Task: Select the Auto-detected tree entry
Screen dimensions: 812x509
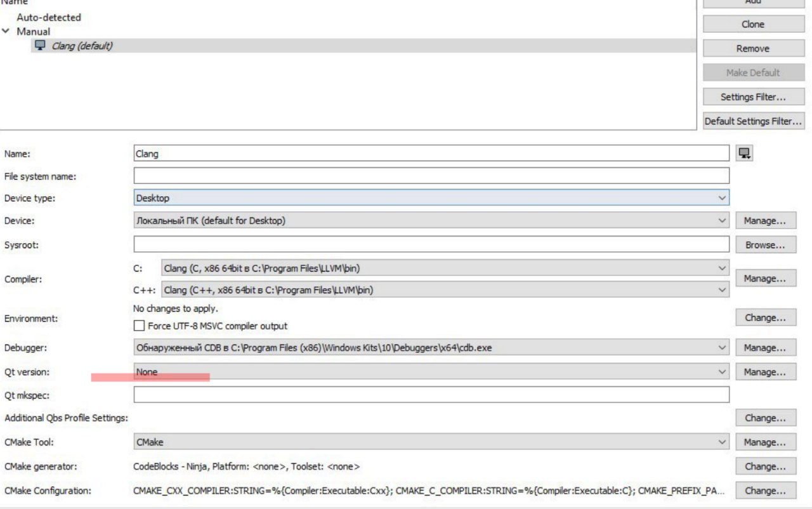Action: pos(49,17)
